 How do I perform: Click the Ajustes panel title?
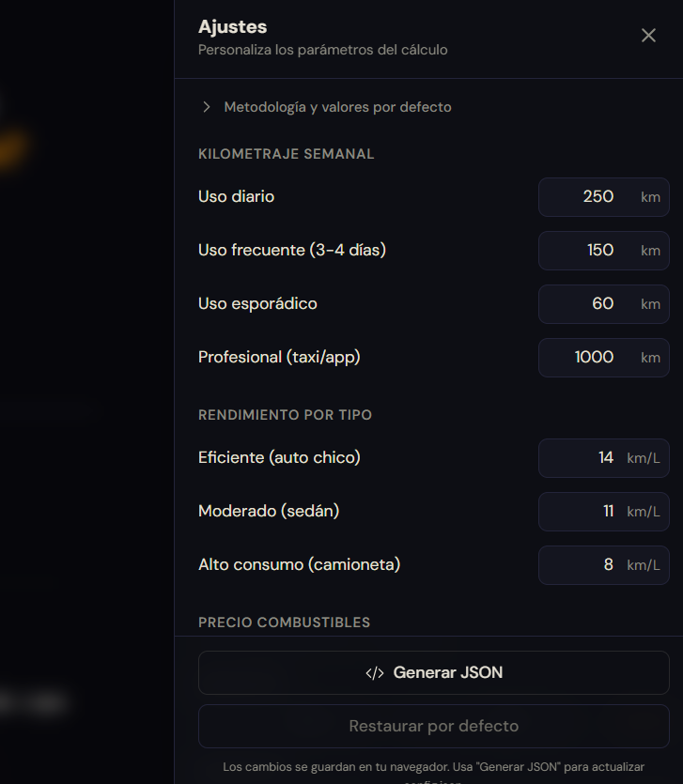pyautogui.click(x=233, y=27)
